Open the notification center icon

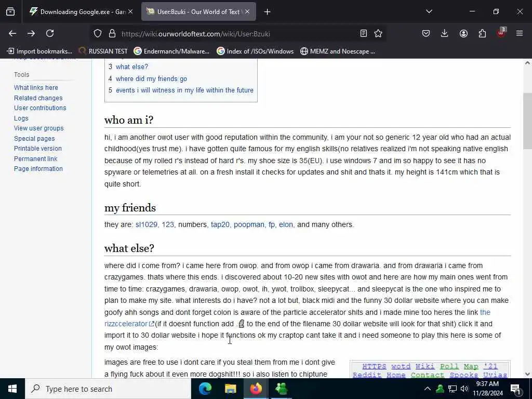coord(515,389)
